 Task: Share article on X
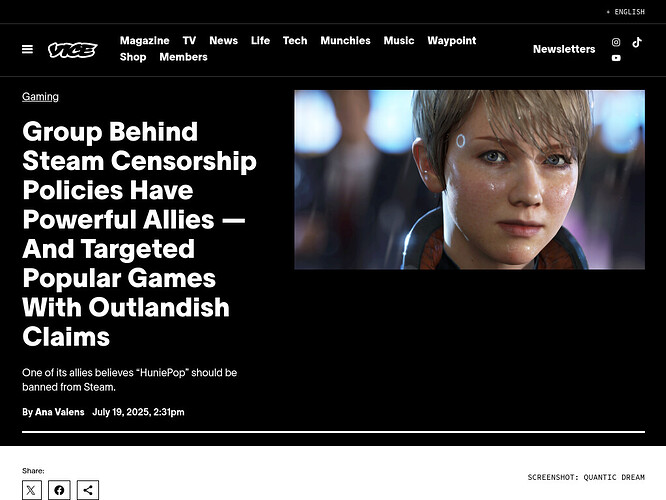(32, 490)
